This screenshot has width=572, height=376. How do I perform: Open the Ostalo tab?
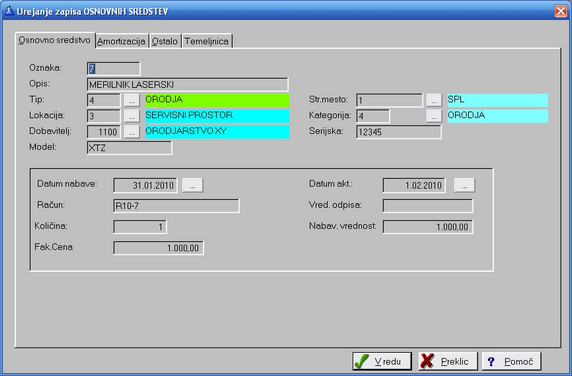pyautogui.click(x=165, y=41)
